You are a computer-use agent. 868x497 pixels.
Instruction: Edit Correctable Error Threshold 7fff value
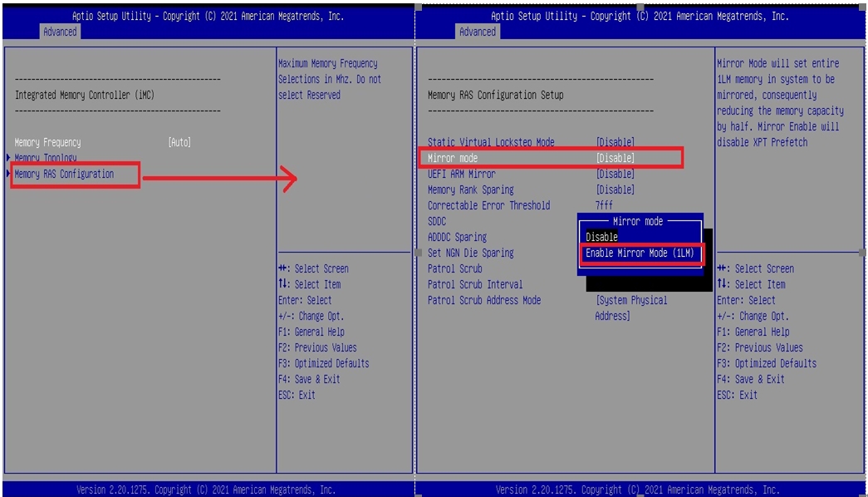click(606, 205)
